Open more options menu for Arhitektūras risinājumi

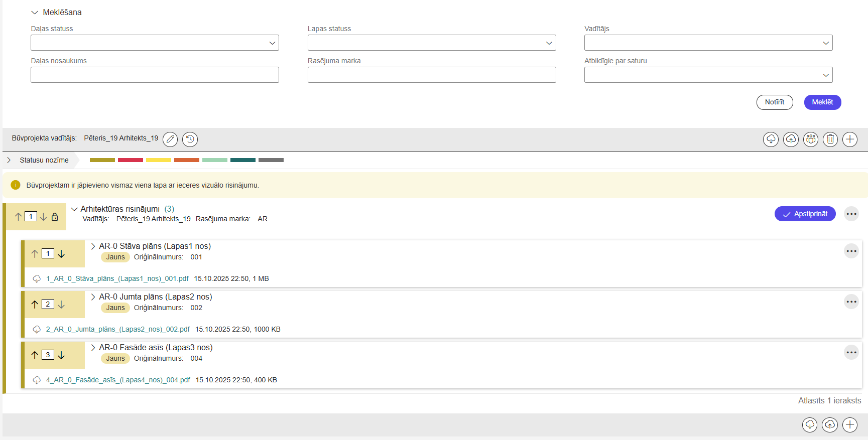tap(851, 214)
